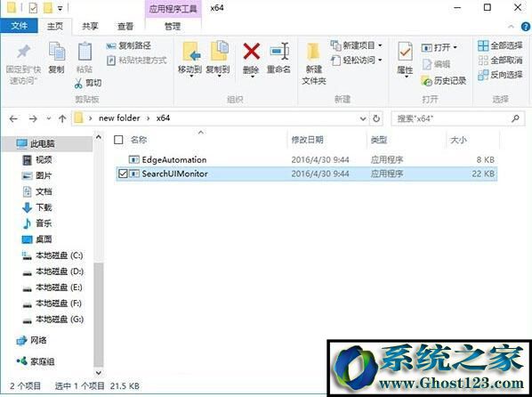Expand the Open (打开) dropdown arrow
532x397 pixels.
tap(455, 47)
